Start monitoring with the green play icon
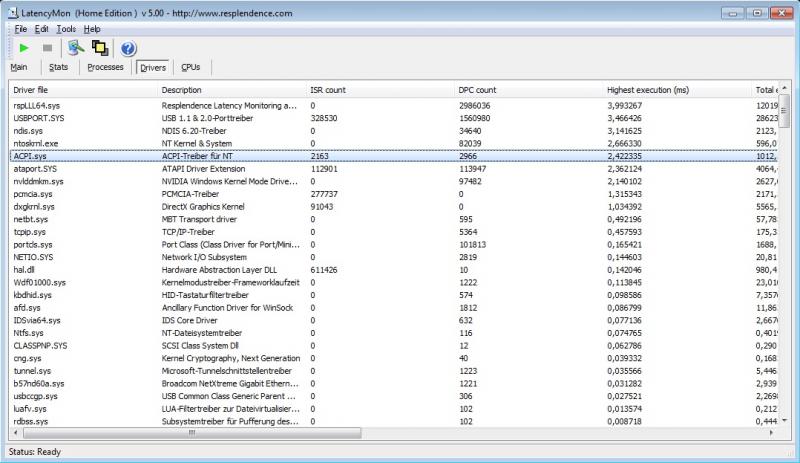This screenshot has height=463, width=800. 24,48
